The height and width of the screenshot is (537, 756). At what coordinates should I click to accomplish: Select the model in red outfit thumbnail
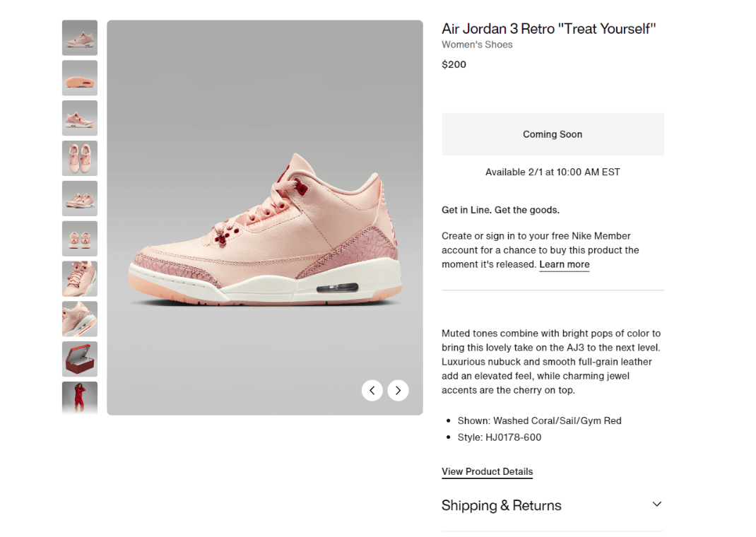tap(80, 398)
